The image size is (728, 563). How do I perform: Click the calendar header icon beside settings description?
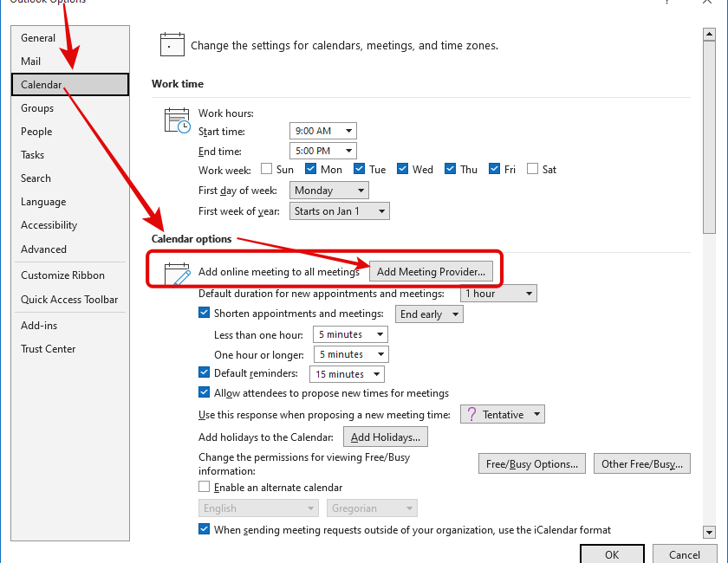point(172,44)
